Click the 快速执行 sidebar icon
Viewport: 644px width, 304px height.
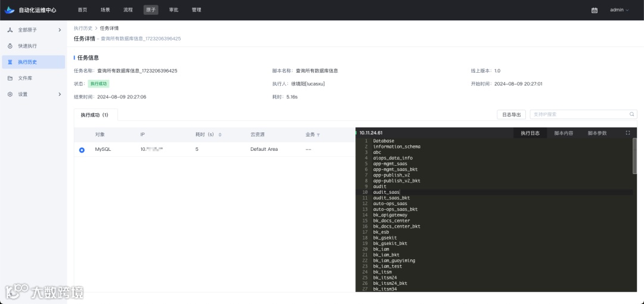click(10, 46)
